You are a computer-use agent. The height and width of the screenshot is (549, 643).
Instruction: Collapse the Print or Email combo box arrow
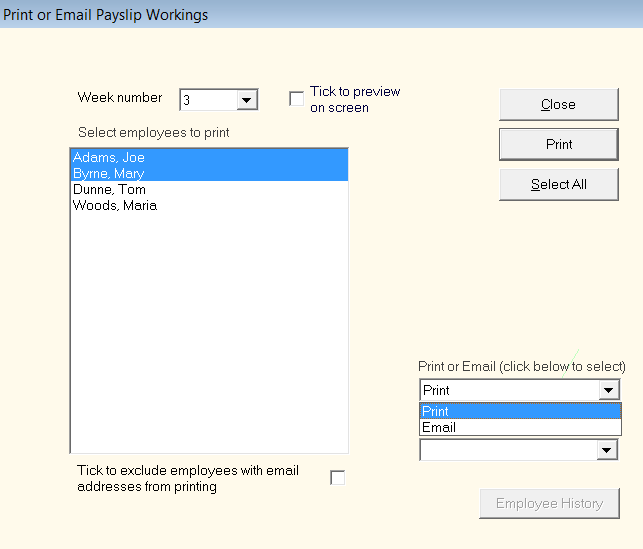coord(608,390)
